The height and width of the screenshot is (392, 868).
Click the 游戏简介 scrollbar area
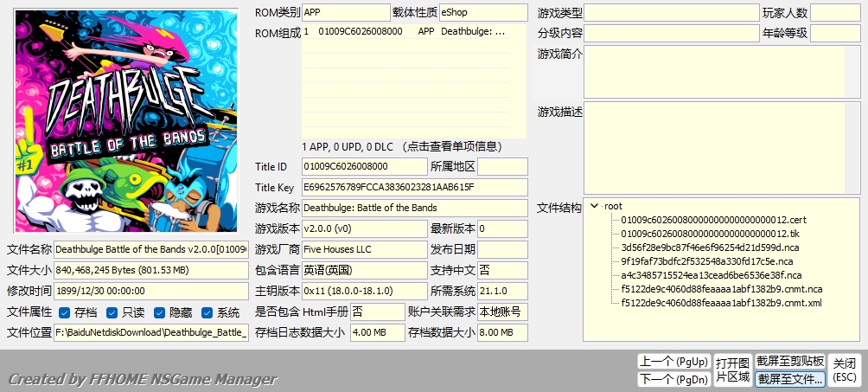click(x=852, y=72)
